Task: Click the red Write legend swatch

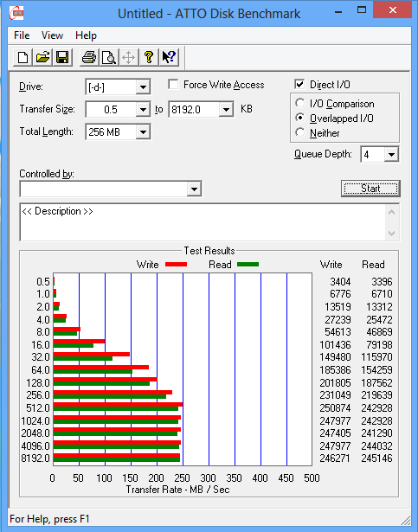Action: coord(176,265)
